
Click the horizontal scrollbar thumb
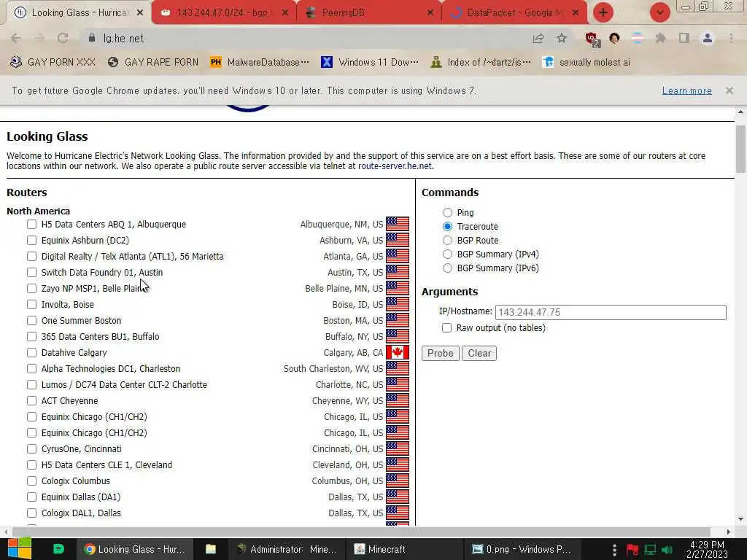[x=361, y=532]
